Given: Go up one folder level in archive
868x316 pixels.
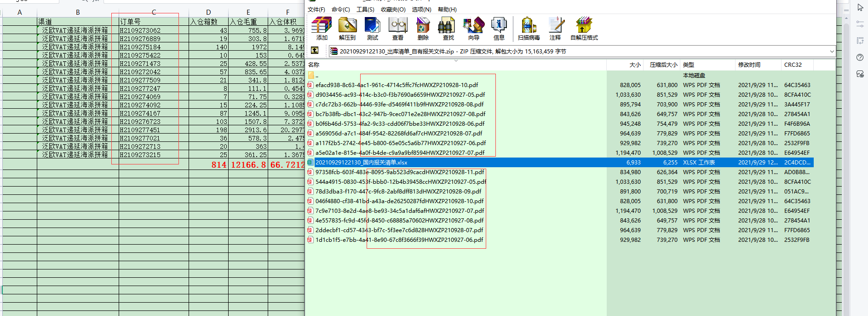Looking at the screenshot, I should click(x=315, y=51).
